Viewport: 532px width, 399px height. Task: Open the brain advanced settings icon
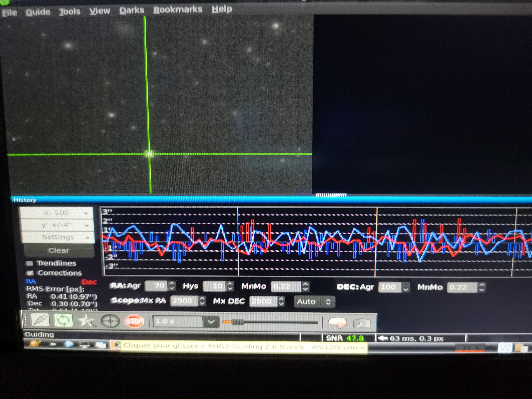(x=337, y=322)
